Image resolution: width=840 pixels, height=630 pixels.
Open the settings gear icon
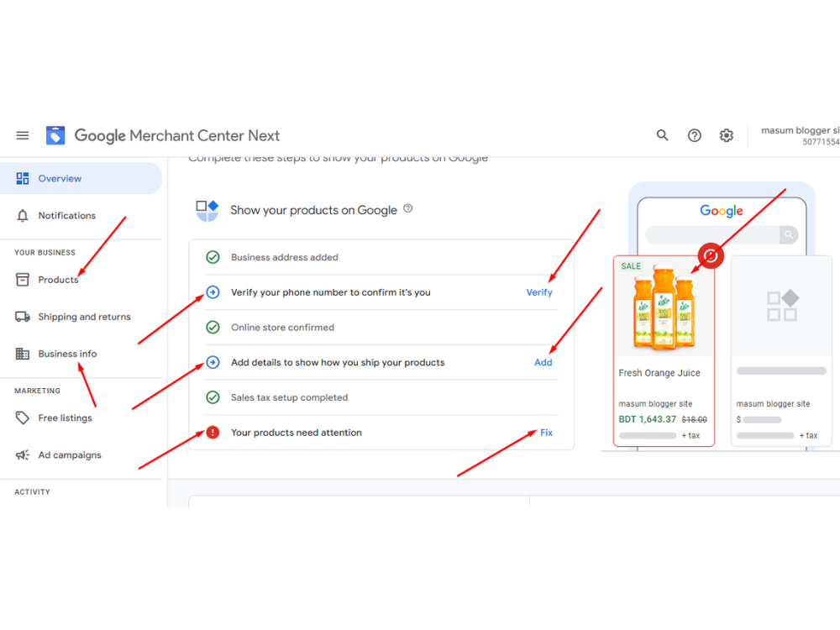pyautogui.click(x=727, y=135)
